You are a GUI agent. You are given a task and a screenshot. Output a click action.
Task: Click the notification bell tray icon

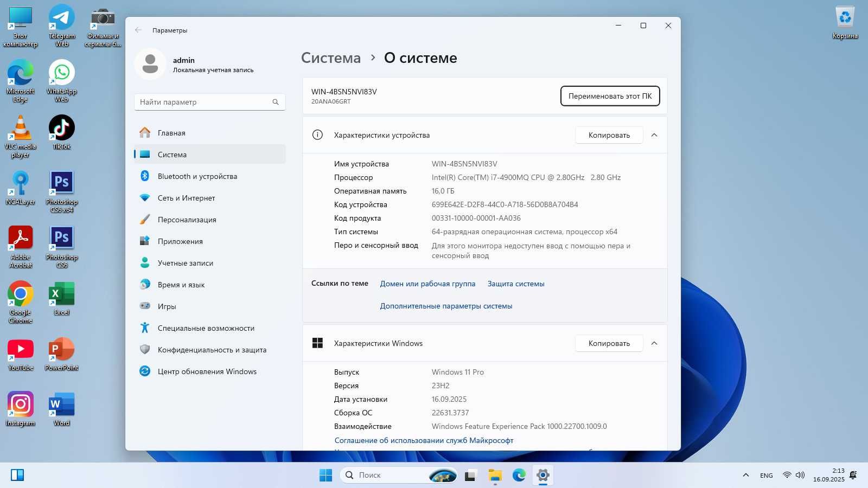tap(853, 475)
